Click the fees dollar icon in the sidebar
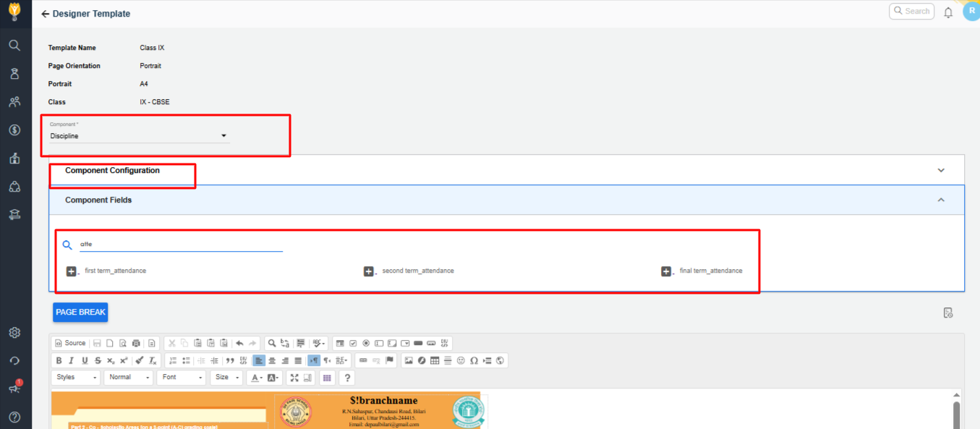 click(14, 130)
